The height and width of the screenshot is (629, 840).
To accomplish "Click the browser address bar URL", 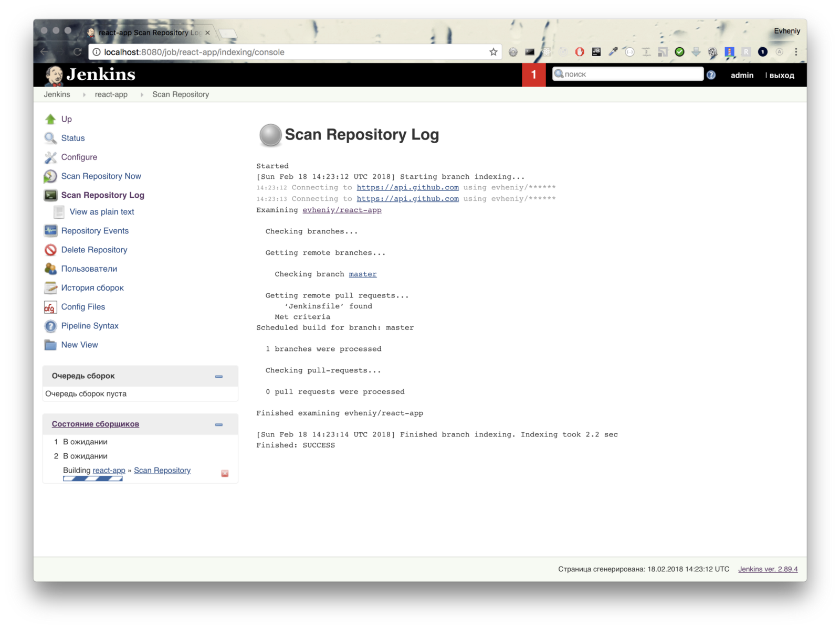I will tap(194, 52).
